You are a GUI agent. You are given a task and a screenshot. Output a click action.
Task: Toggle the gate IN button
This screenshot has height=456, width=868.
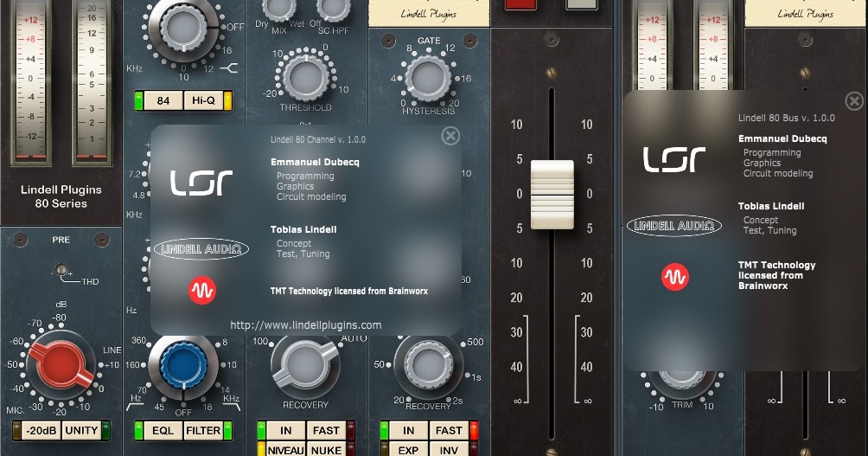pos(409,431)
